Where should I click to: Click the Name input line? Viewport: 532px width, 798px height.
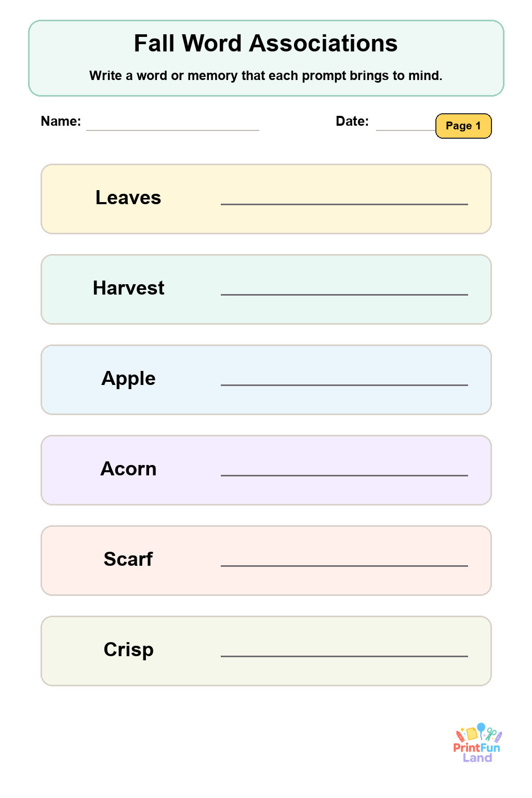pyautogui.click(x=172, y=130)
